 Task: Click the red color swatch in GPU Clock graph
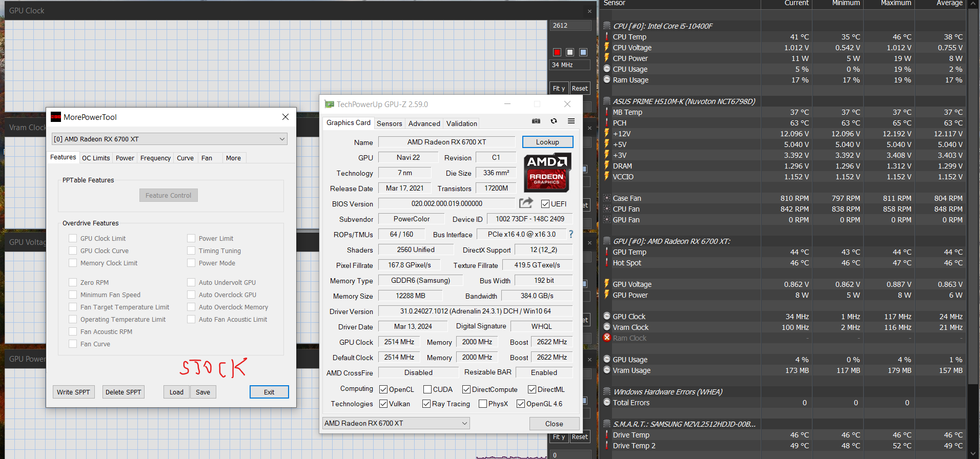[x=557, y=52]
